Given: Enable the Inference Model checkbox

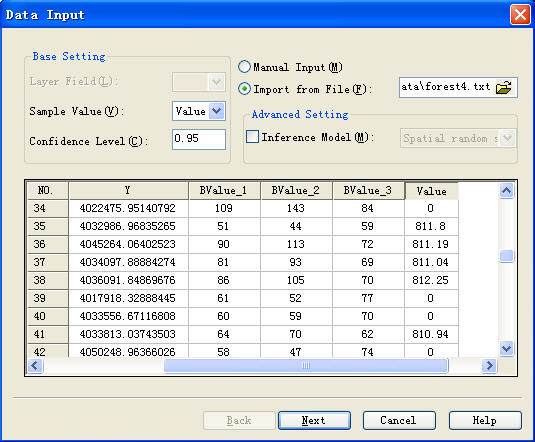Looking at the screenshot, I should tap(252, 137).
